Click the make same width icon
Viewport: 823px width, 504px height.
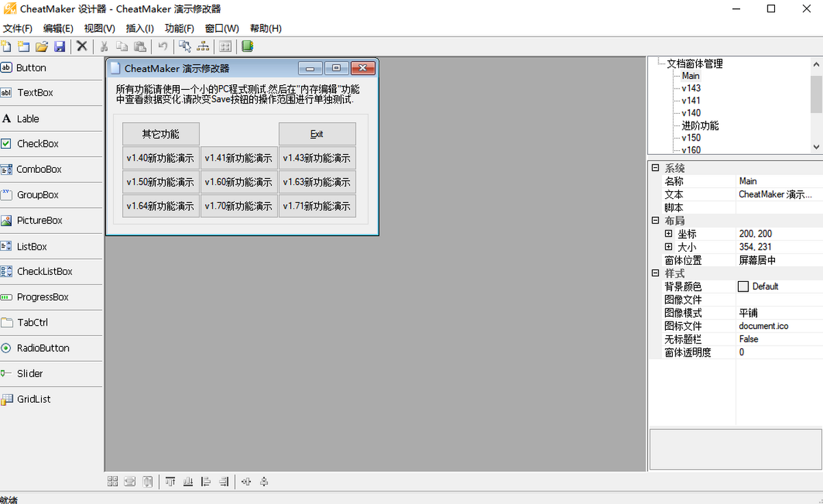[x=130, y=482]
